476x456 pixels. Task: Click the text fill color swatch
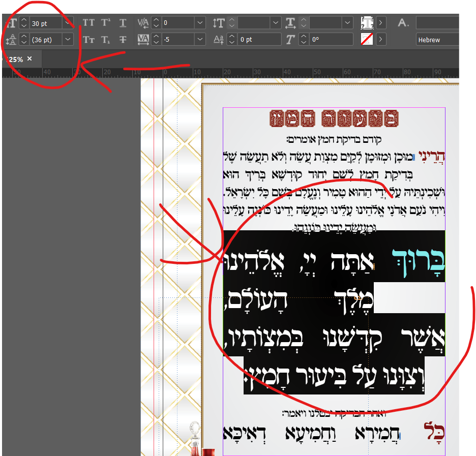tap(367, 23)
